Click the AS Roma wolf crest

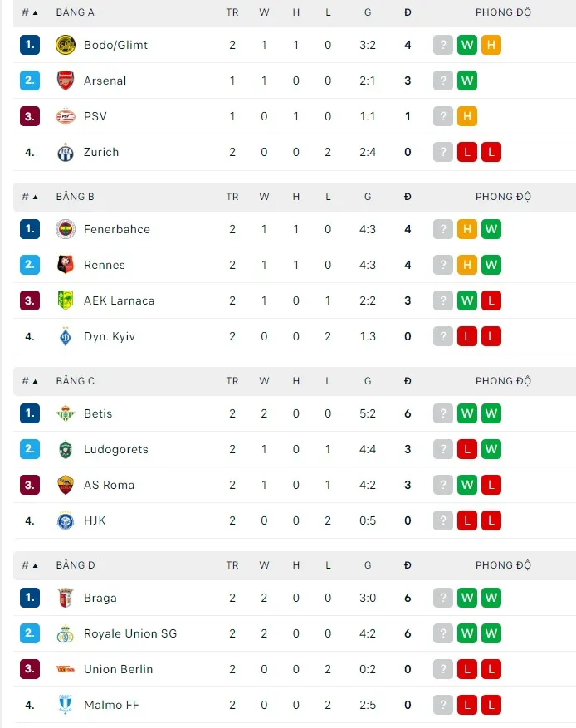click(x=65, y=485)
